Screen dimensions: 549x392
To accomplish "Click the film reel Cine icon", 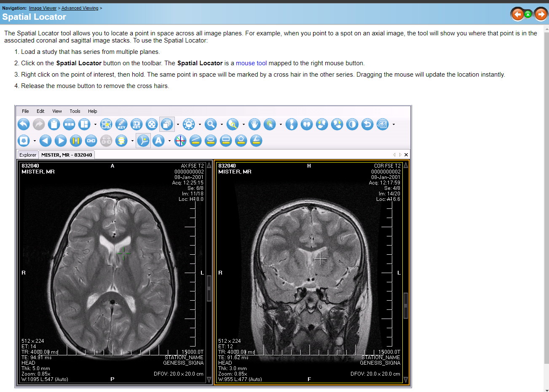I will pos(152,124).
